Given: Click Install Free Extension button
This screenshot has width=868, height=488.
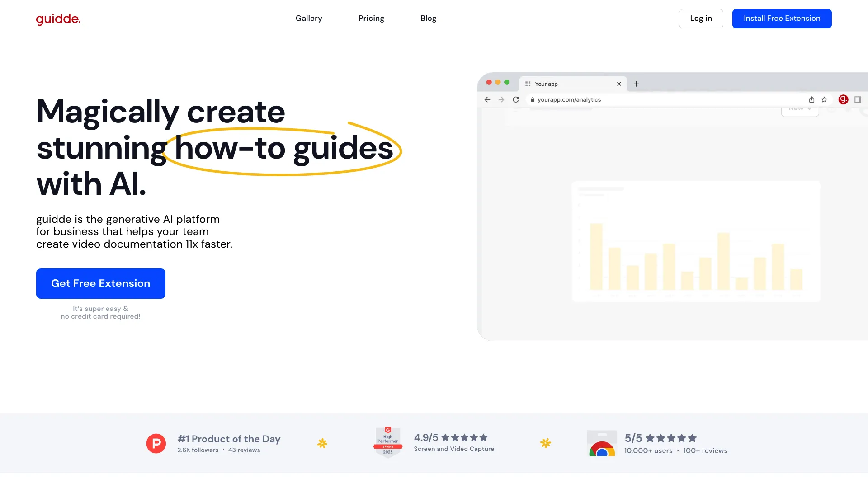Looking at the screenshot, I should click(782, 19).
